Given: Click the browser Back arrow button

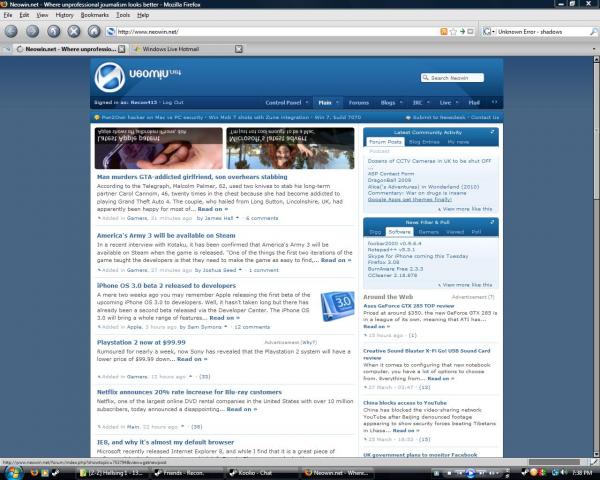Looking at the screenshot, I should pos(11,31).
